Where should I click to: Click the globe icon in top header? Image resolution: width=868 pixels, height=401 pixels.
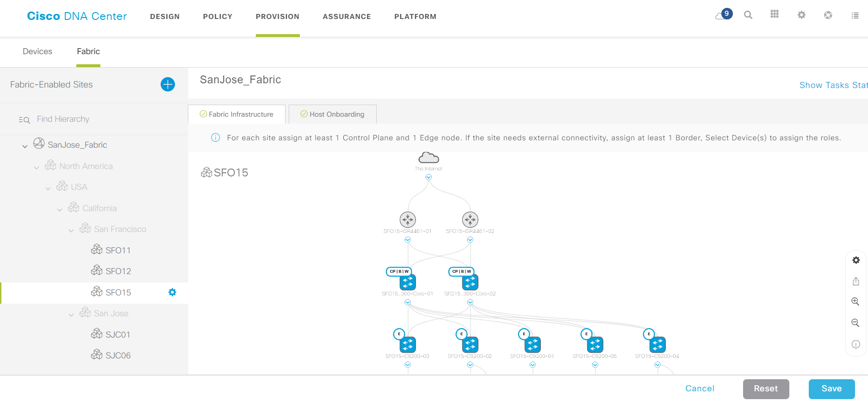(828, 15)
